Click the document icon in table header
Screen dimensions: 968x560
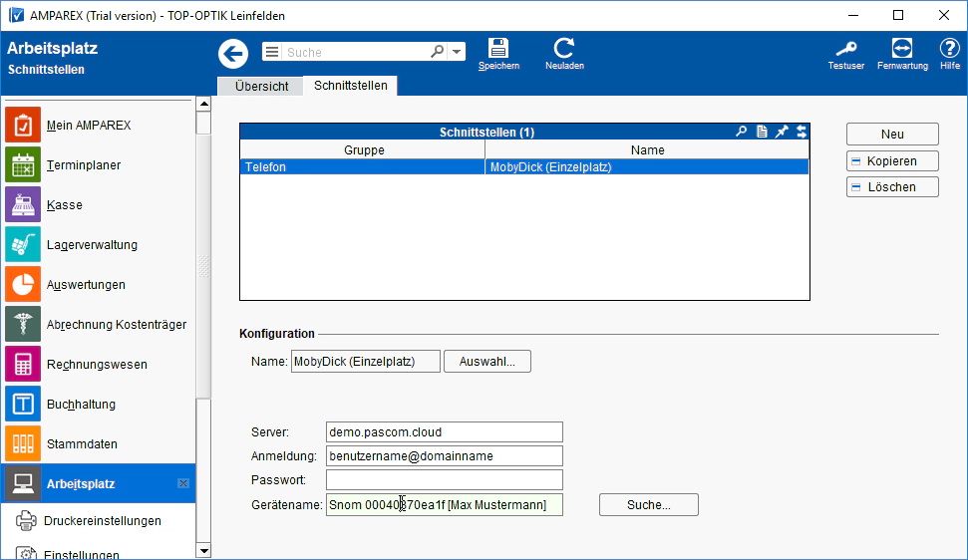point(762,132)
